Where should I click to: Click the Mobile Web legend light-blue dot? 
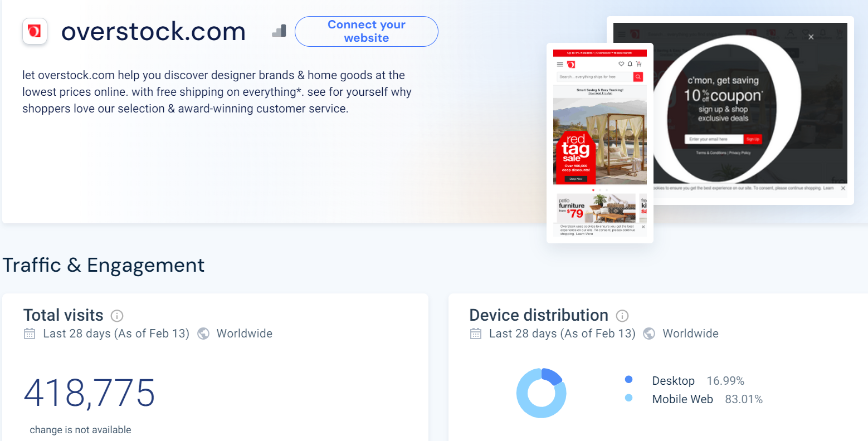629,398
